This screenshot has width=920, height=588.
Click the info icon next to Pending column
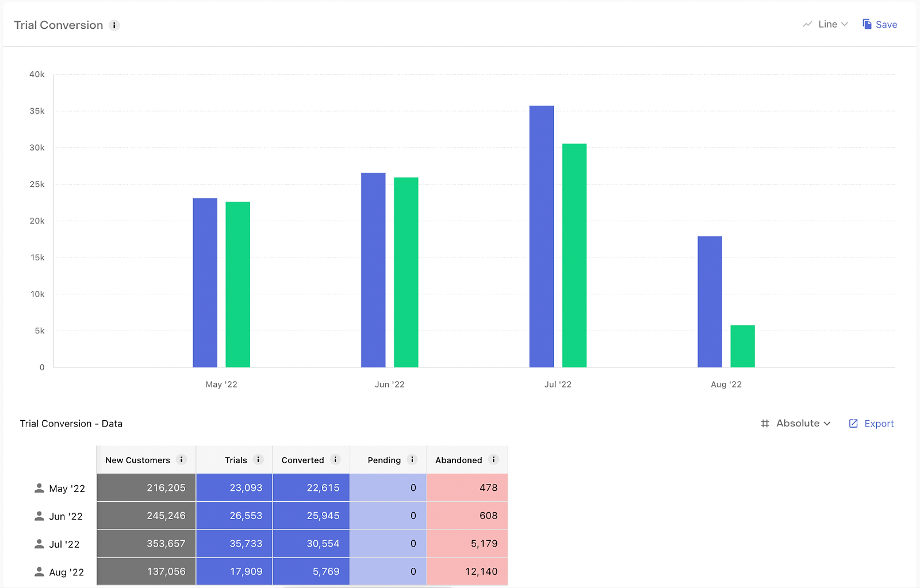(x=412, y=460)
